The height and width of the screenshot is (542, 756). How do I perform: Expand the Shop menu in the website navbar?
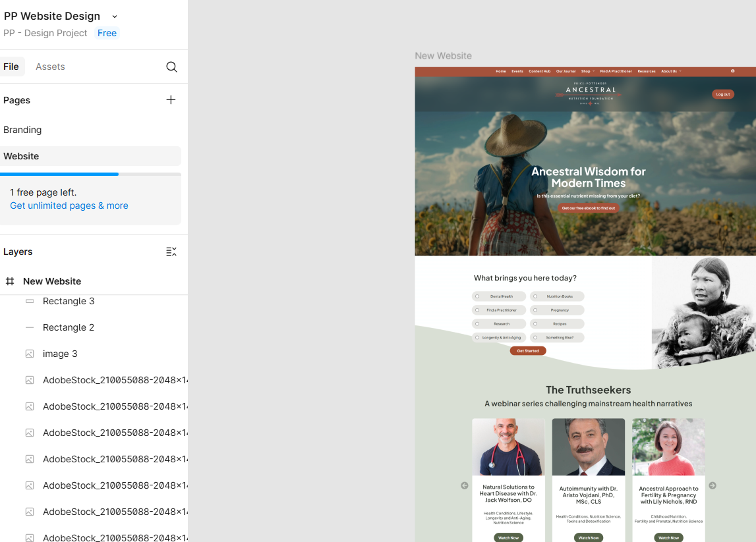[587, 71]
